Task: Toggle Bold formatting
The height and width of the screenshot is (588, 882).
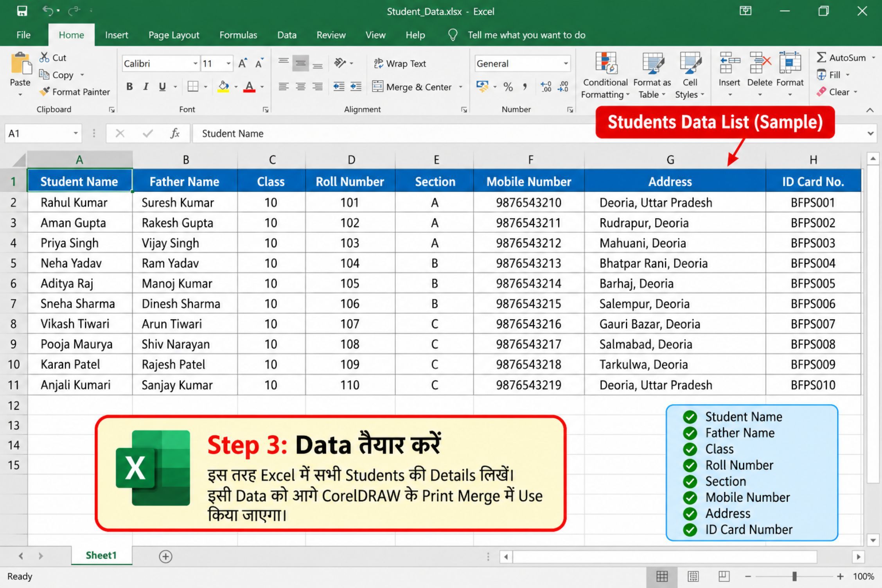Action: click(x=129, y=86)
